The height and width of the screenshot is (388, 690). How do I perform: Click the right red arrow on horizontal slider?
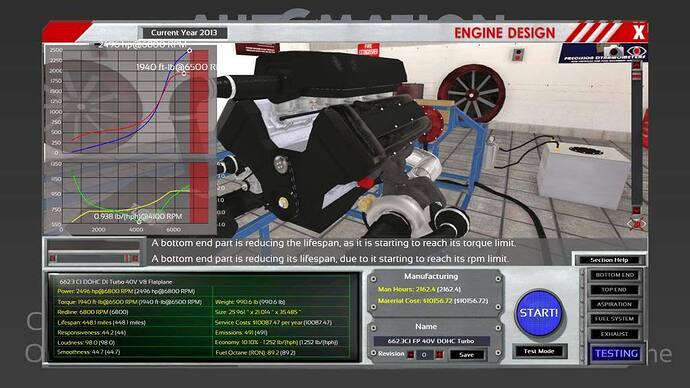tap(135, 258)
